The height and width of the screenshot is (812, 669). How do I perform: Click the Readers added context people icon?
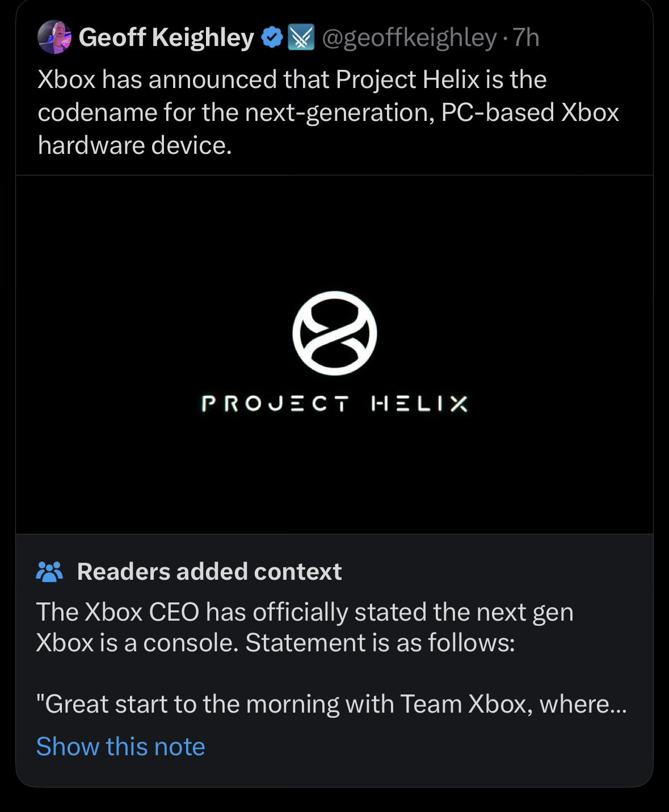49,572
